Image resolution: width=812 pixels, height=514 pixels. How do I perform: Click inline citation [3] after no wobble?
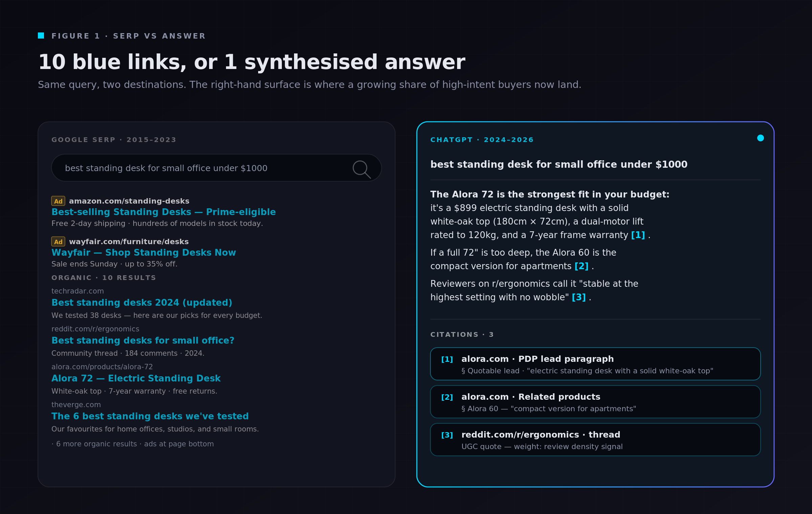coord(579,297)
